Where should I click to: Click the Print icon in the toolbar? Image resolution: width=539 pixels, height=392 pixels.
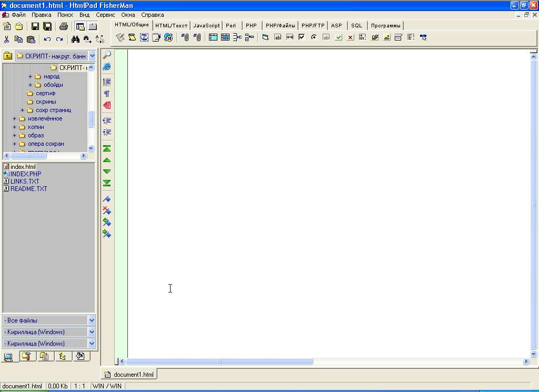tap(63, 26)
